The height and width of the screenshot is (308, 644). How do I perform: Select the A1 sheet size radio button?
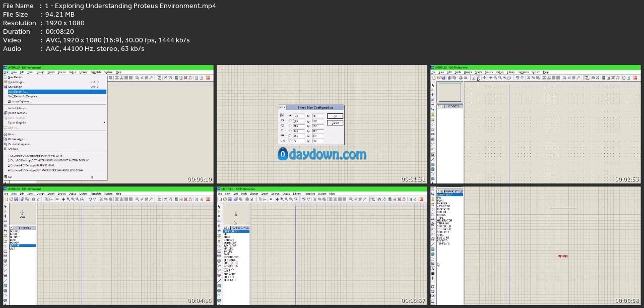(289, 131)
